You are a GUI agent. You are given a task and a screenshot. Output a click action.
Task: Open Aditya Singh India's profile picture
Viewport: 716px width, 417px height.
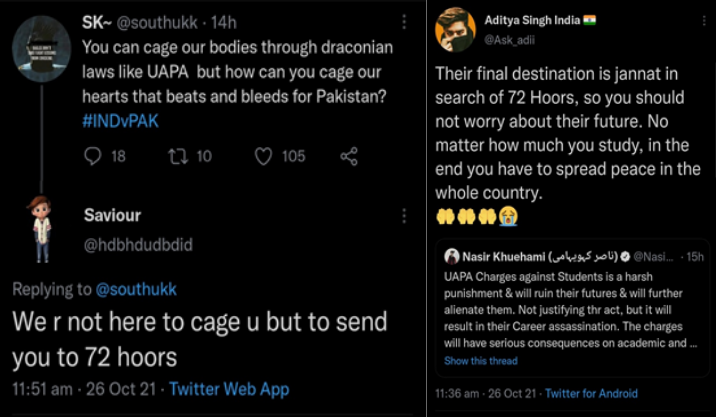click(x=455, y=30)
